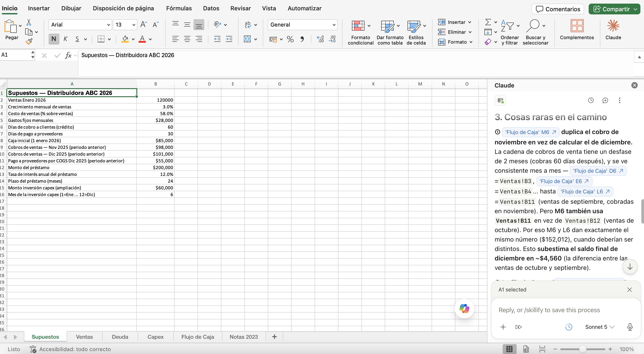The height and width of the screenshot is (354, 644).
Task: Open the font size 13 dropdown
Action: tap(134, 25)
